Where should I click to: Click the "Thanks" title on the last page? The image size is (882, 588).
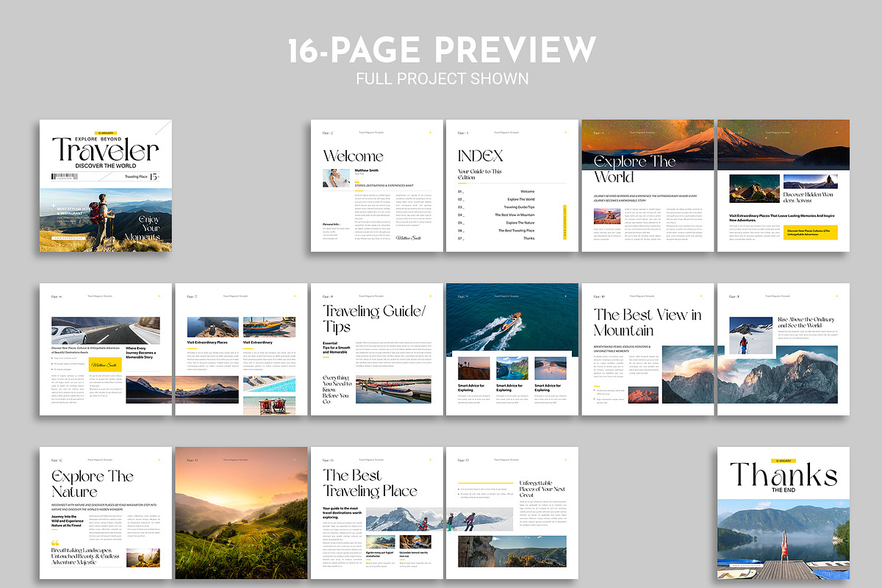pos(784,474)
